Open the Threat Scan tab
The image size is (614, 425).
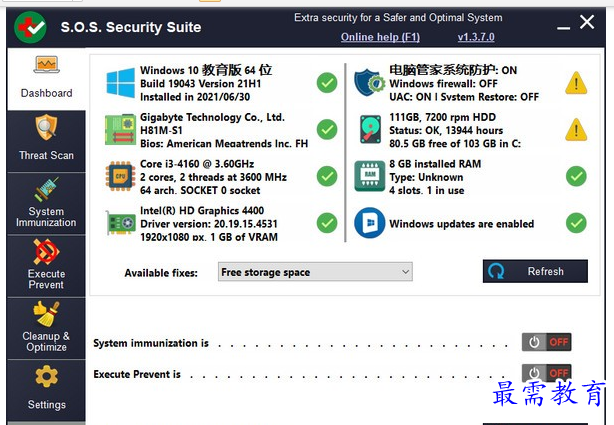click(x=46, y=141)
